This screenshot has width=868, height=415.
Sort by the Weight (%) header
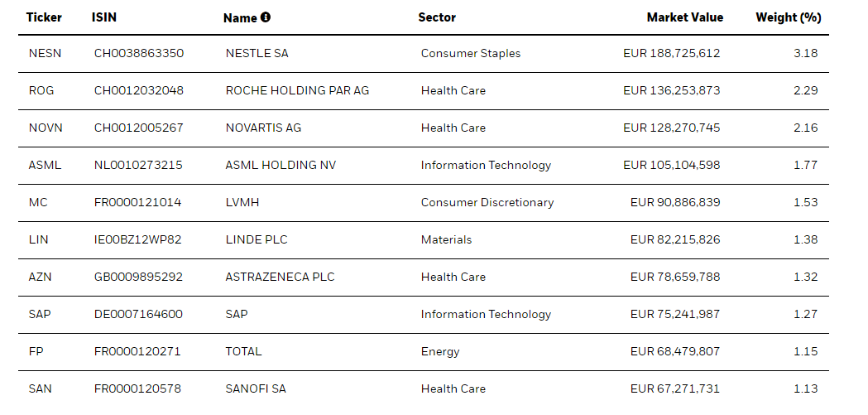point(788,17)
